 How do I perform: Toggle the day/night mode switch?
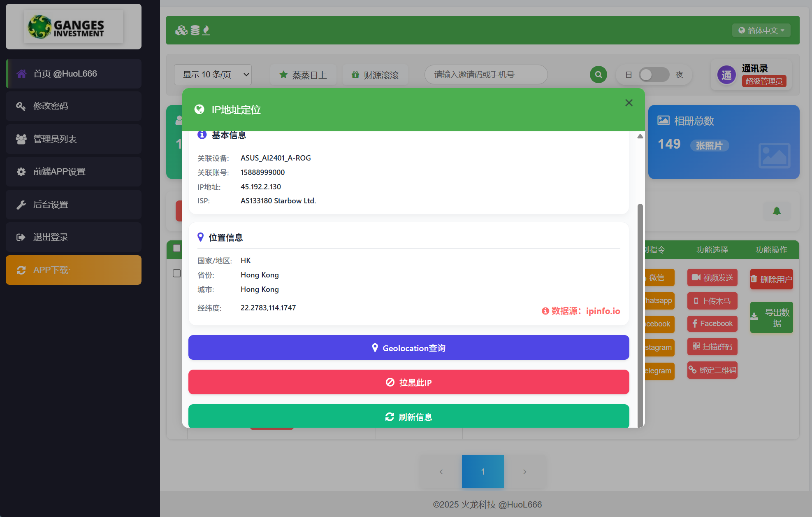654,75
